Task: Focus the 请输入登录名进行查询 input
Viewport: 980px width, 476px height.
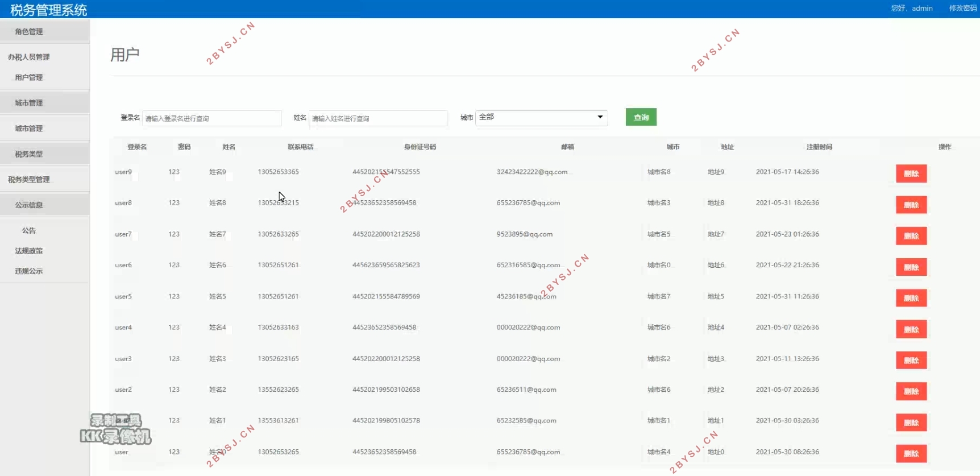Action: 211,118
